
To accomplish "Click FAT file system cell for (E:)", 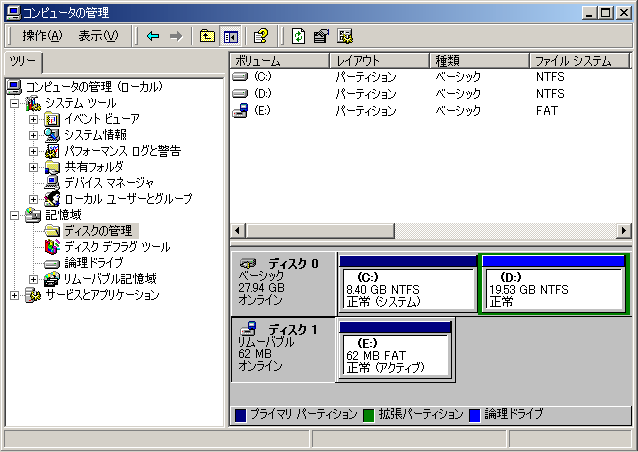I will 546,111.
